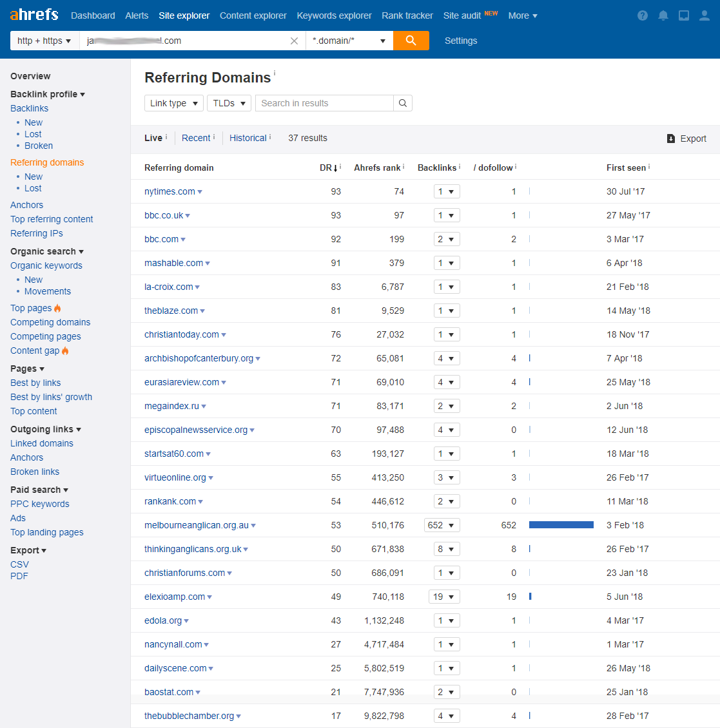This screenshot has width=720, height=728.
Task: Open Overview in the sidebar
Action: (30, 76)
